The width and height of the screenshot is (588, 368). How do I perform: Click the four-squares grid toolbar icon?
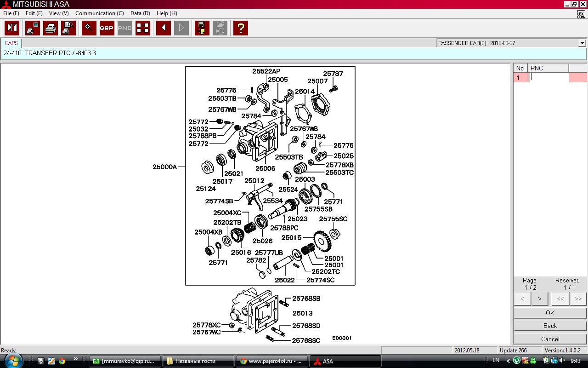tap(143, 28)
